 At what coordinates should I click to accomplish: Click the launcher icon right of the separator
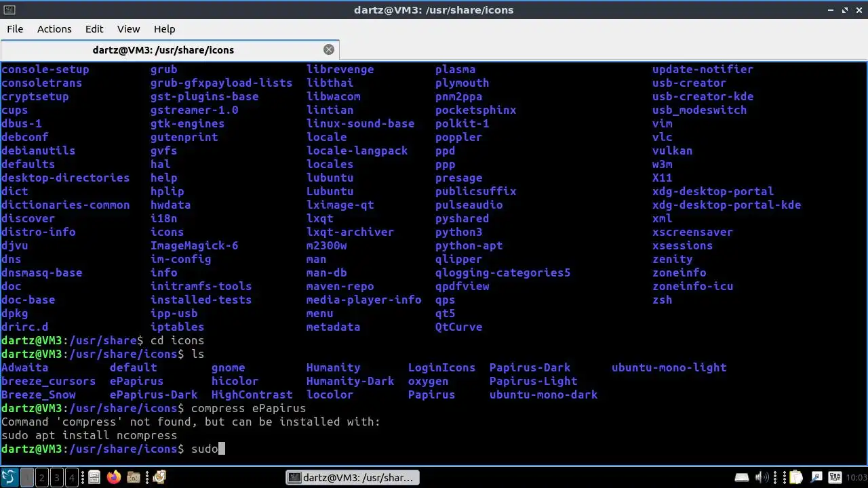pyautogui.click(x=159, y=477)
